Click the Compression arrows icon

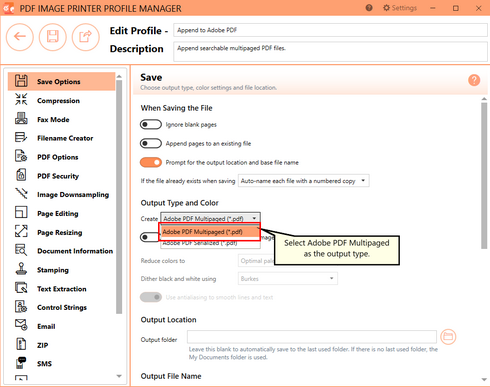21,100
